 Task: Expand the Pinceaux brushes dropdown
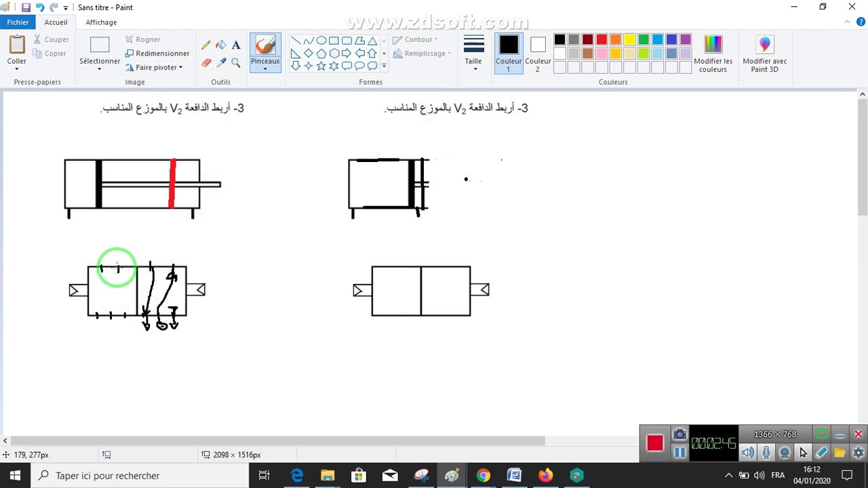tap(265, 69)
